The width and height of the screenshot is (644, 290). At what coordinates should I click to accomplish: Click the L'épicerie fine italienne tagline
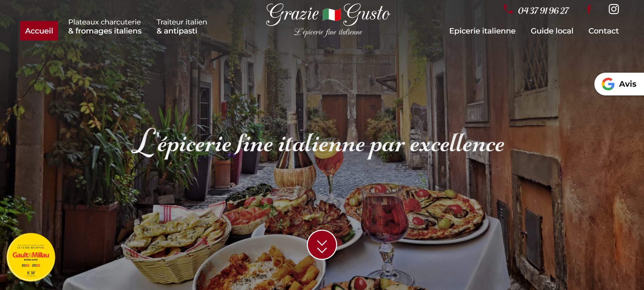pyautogui.click(x=328, y=32)
